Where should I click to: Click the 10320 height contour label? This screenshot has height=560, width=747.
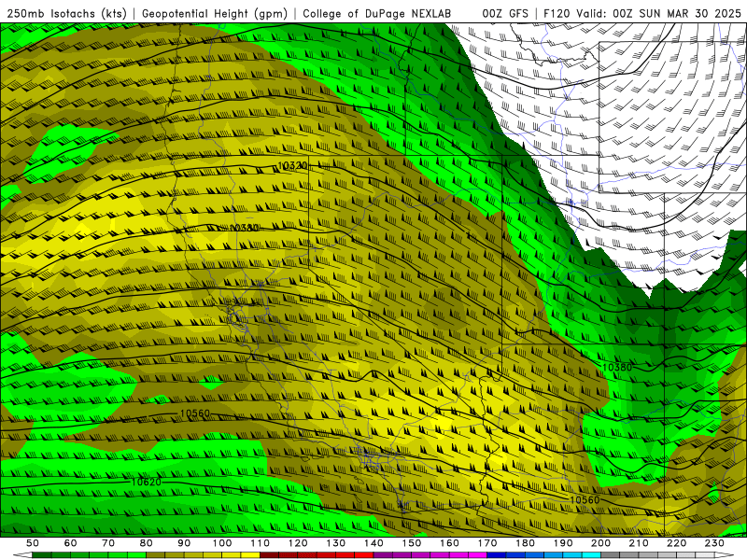click(292, 166)
